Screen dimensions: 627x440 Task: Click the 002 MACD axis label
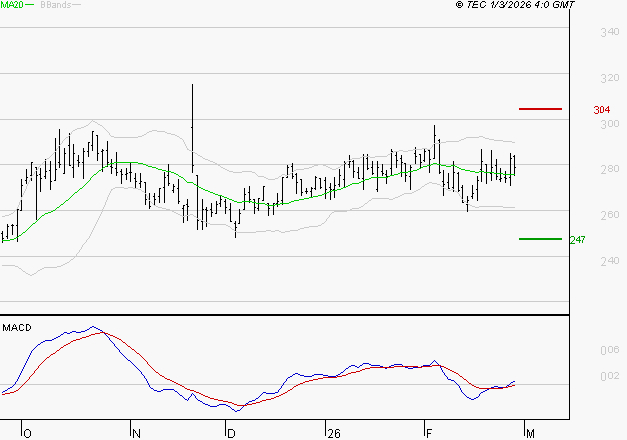coord(608,376)
